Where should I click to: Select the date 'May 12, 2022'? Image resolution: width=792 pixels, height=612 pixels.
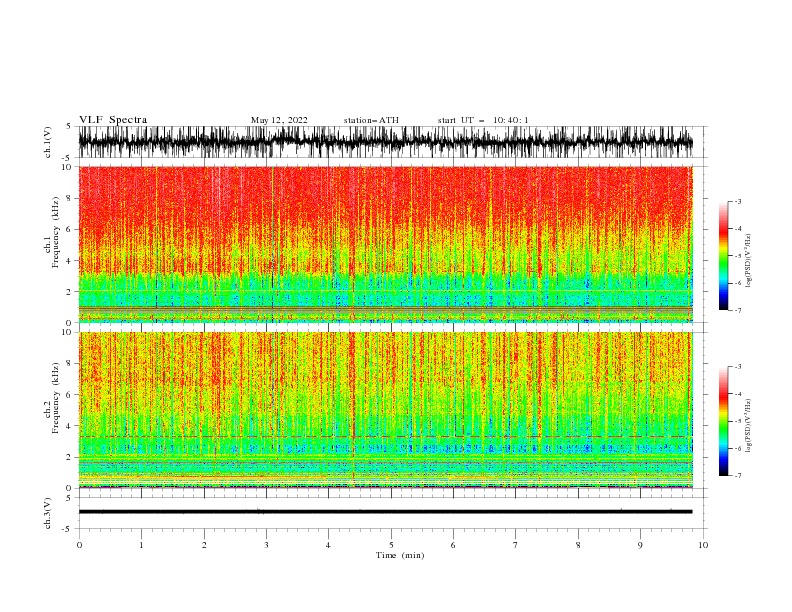pyautogui.click(x=279, y=120)
